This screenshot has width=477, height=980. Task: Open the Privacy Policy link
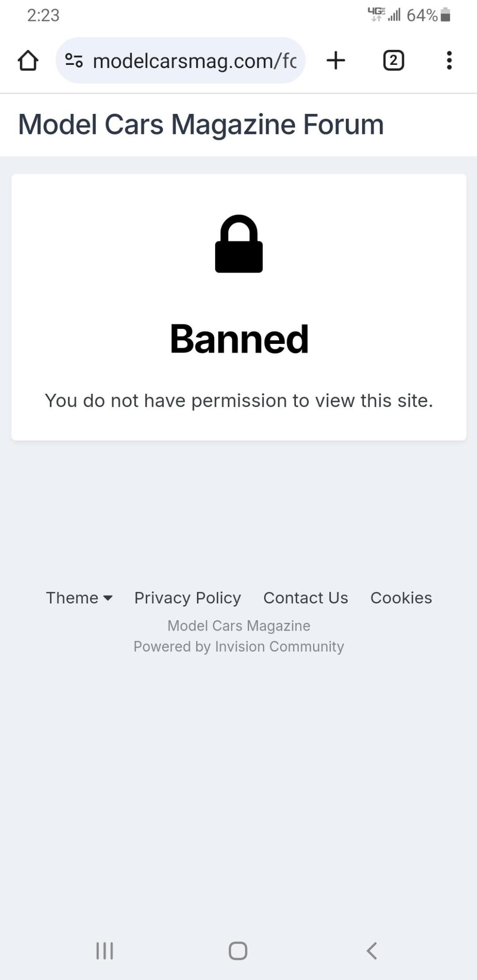(187, 598)
